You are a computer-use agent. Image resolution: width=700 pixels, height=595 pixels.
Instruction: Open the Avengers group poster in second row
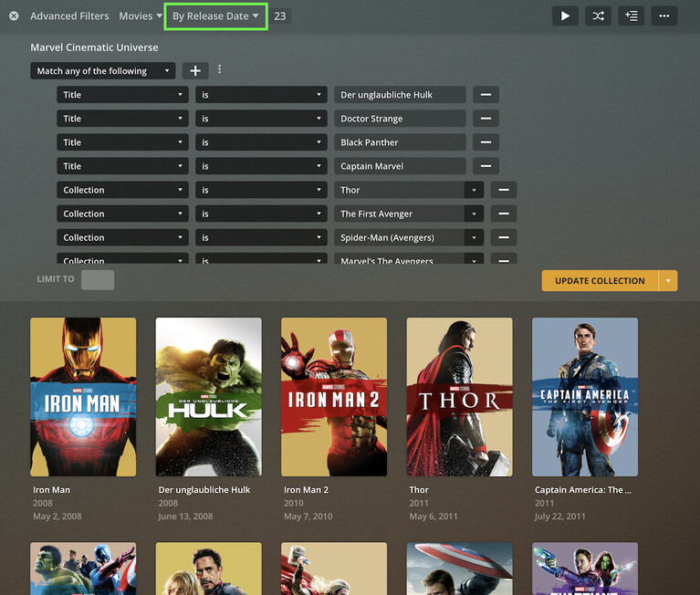coord(83,569)
